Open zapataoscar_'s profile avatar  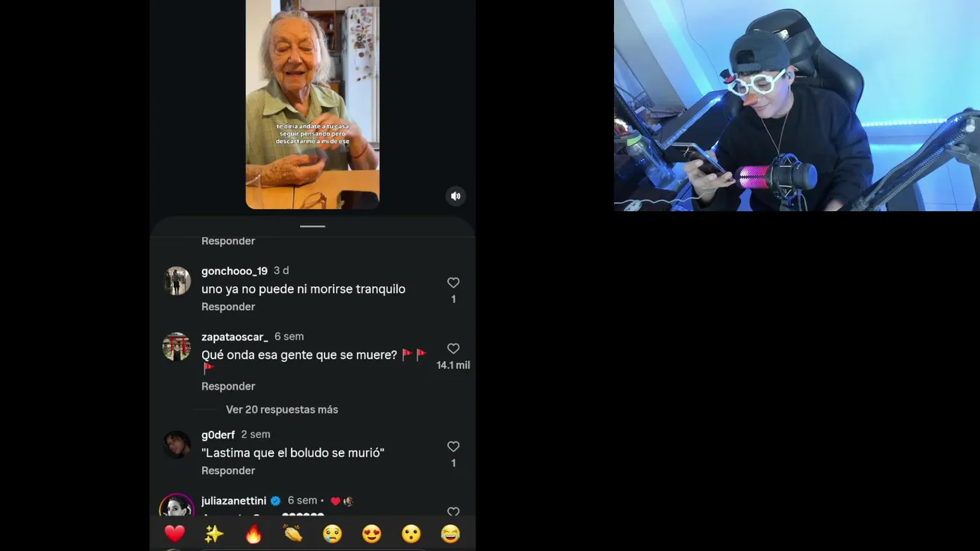click(177, 347)
